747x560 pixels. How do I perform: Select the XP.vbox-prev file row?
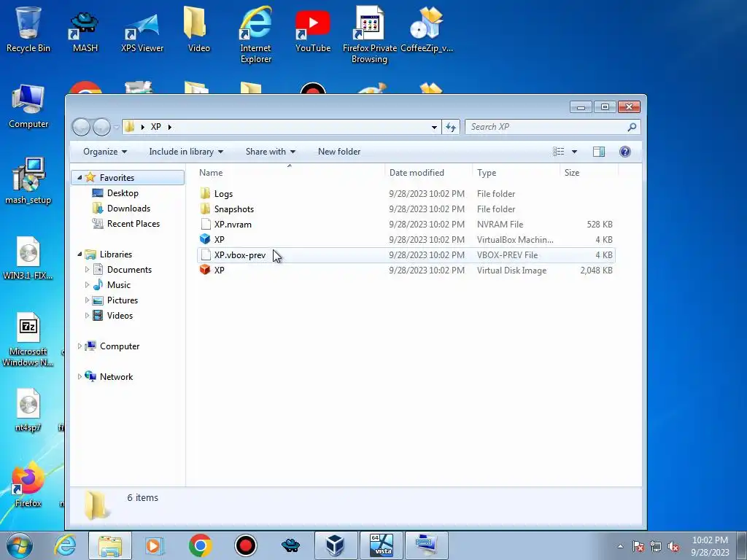coord(406,254)
